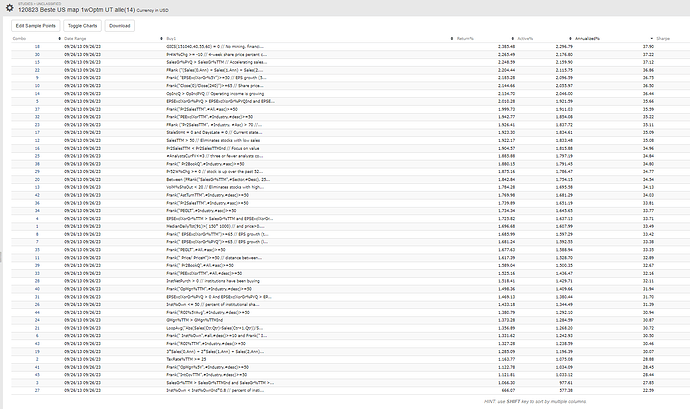Select Buy1 cell 'SalesTTM > 50 // Eliminates stocks with low sales'
The image size is (690, 409).
click(x=213, y=140)
